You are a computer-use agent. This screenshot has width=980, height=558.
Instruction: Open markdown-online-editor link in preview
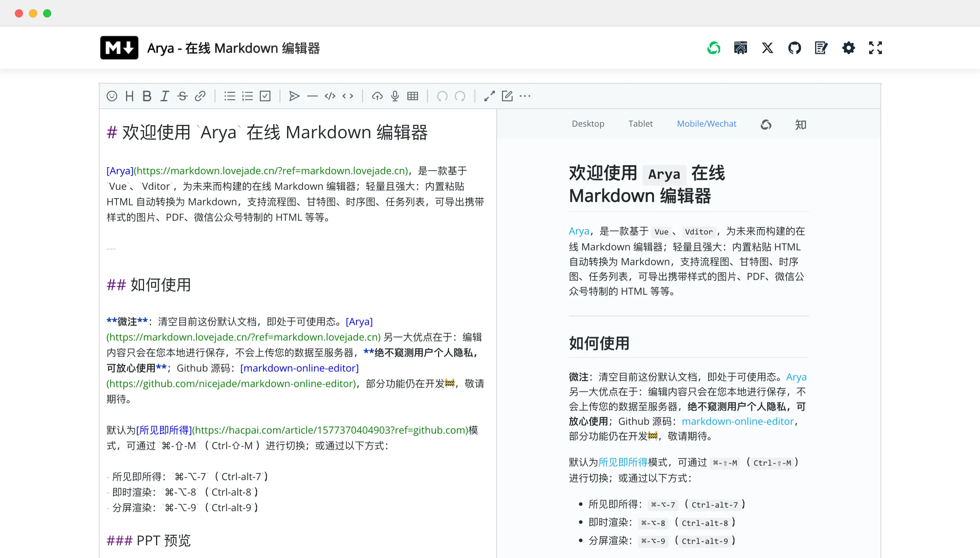pyautogui.click(x=737, y=421)
